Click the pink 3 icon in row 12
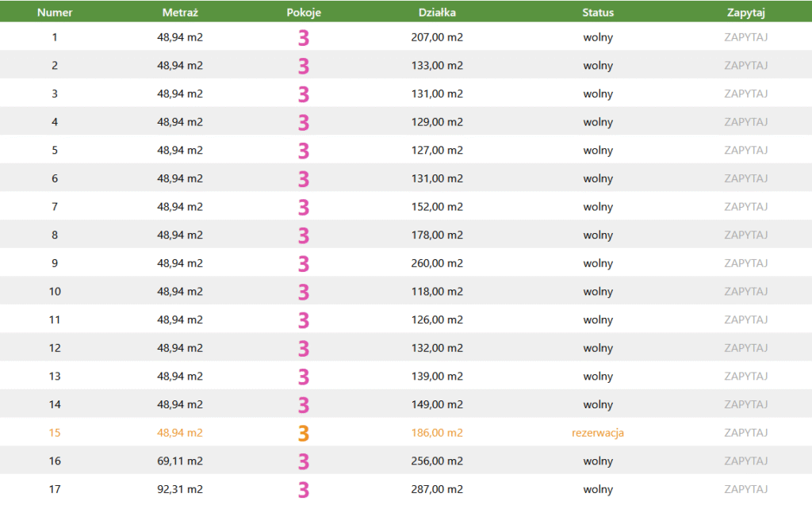 pyautogui.click(x=304, y=348)
